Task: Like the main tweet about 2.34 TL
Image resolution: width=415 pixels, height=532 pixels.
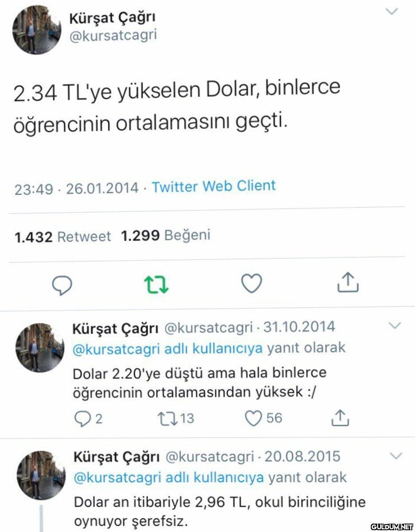Action: click(x=252, y=284)
